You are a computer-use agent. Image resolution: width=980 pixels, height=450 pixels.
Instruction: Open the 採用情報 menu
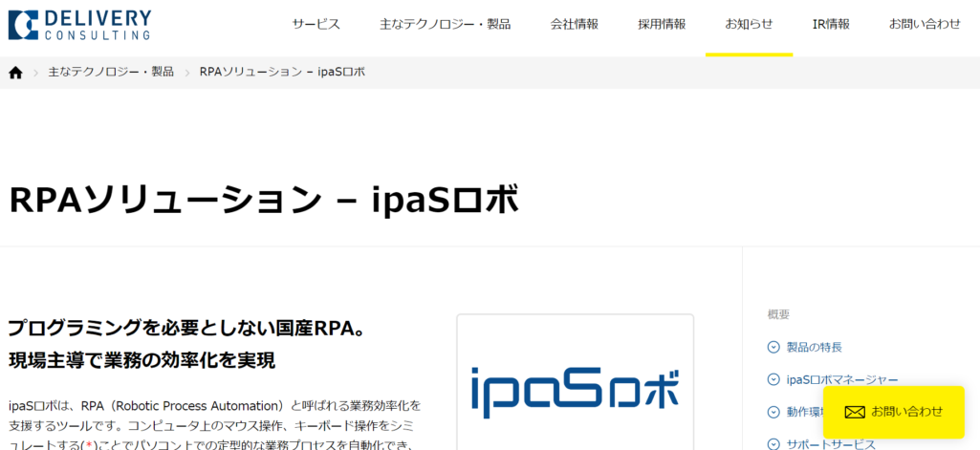(662, 24)
